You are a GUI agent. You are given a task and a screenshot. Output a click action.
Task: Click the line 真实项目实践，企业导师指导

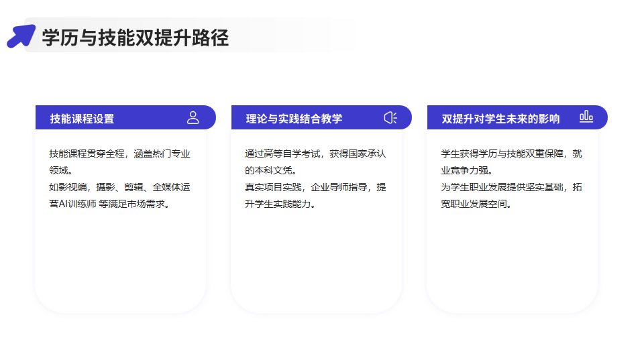point(315,187)
